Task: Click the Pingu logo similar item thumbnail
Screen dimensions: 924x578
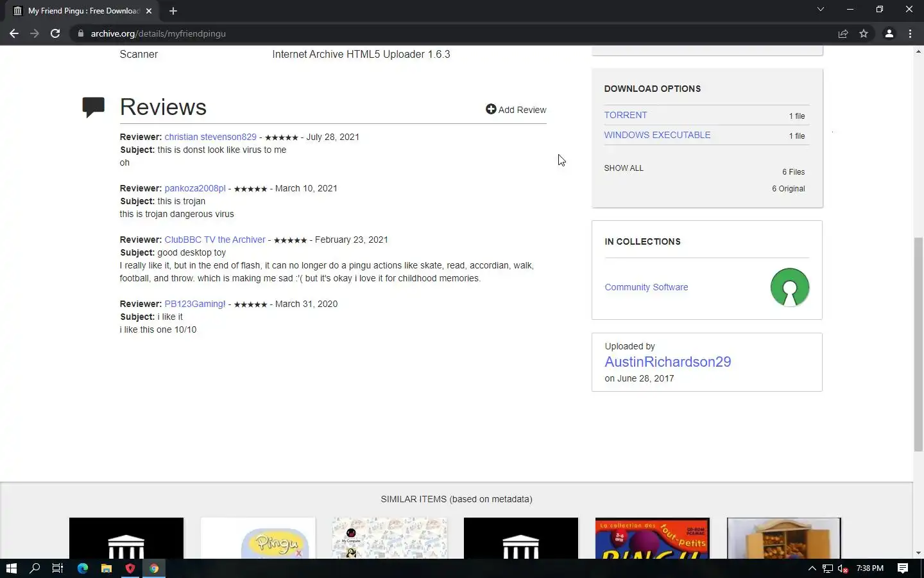Action: click(x=258, y=538)
